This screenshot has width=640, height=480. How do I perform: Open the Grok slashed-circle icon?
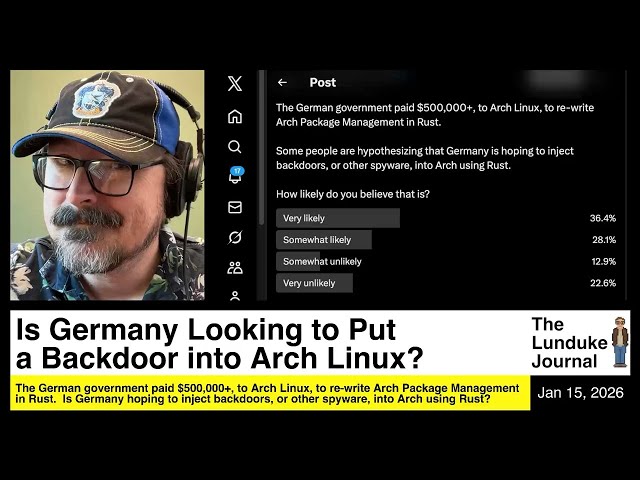click(235, 237)
